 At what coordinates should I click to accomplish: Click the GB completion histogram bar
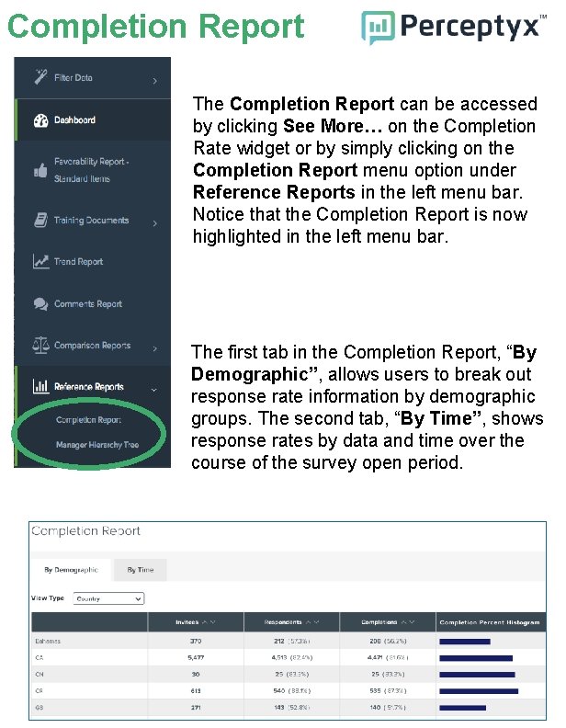(462, 708)
